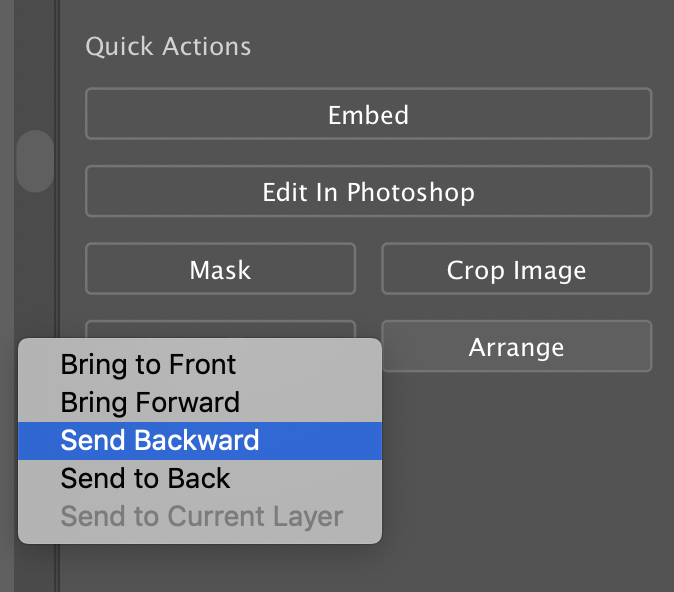Click the greyed Send to Current Layer item
Image resolution: width=674 pixels, height=592 pixels.
tap(201, 516)
